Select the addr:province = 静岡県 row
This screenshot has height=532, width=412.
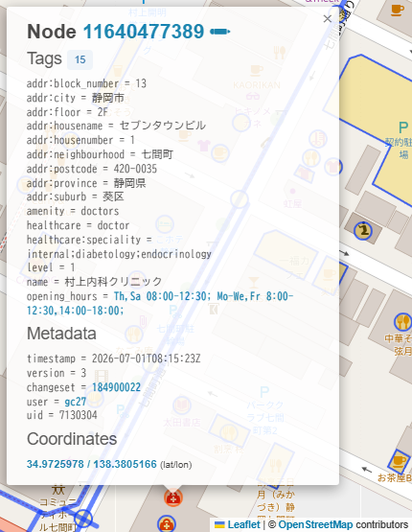tap(86, 183)
